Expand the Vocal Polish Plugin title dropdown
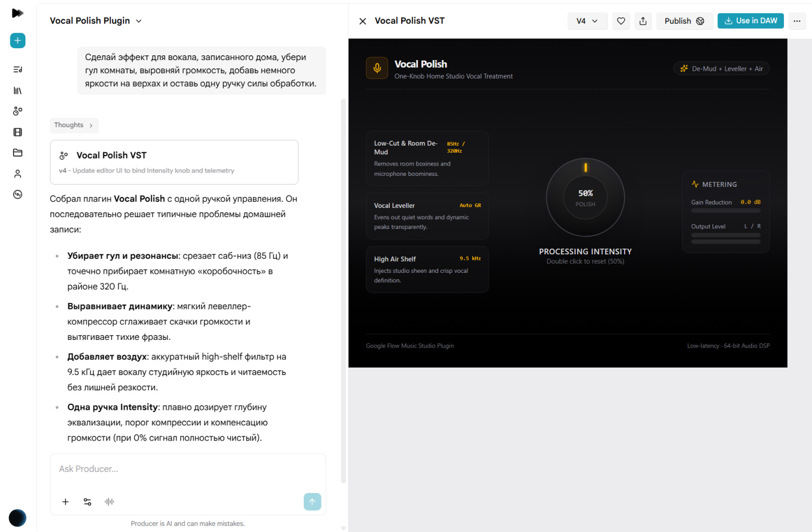 [96, 21]
